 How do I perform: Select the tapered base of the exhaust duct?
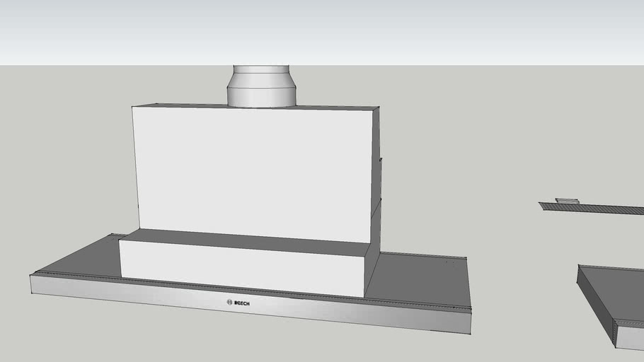click(x=261, y=97)
